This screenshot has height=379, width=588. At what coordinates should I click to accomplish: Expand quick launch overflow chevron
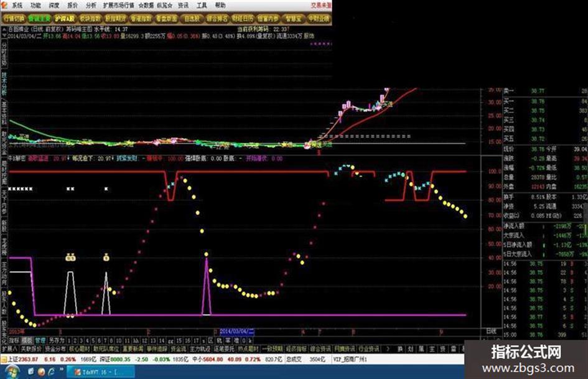62,369
